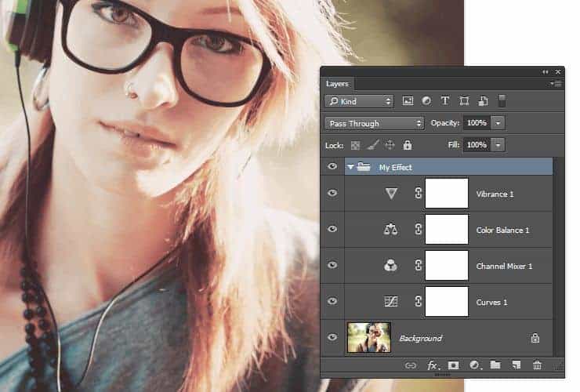This screenshot has width=580, height=392.
Task: Click the Curves adjustment icon
Action: [390, 301]
